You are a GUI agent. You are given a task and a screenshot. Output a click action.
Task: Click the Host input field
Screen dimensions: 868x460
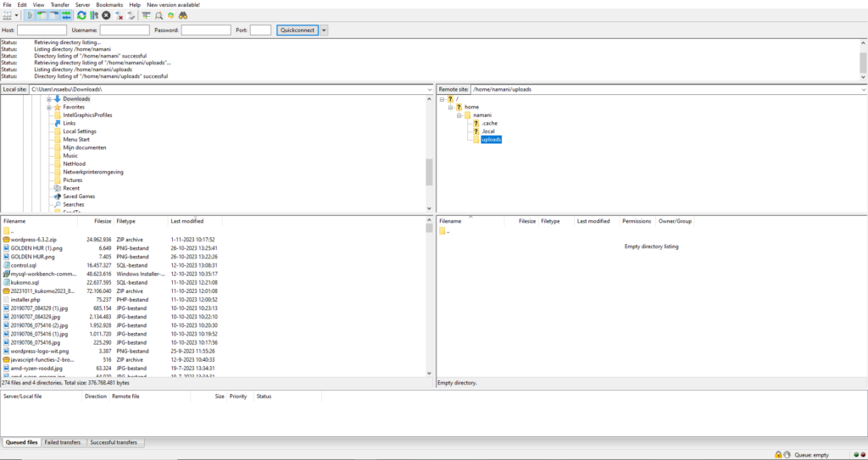tap(42, 30)
